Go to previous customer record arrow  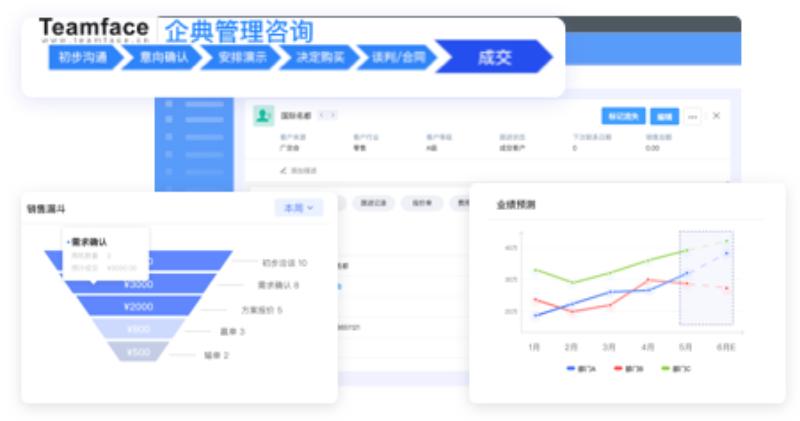pyautogui.click(x=321, y=115)
